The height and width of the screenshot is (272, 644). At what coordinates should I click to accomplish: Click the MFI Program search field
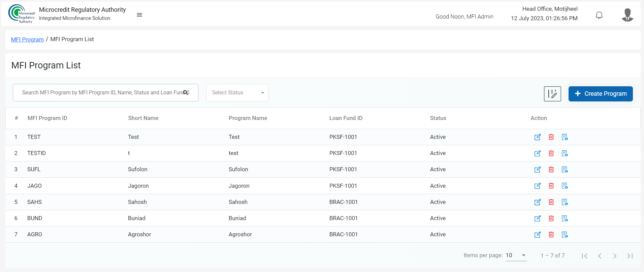(x=105, y=93)
